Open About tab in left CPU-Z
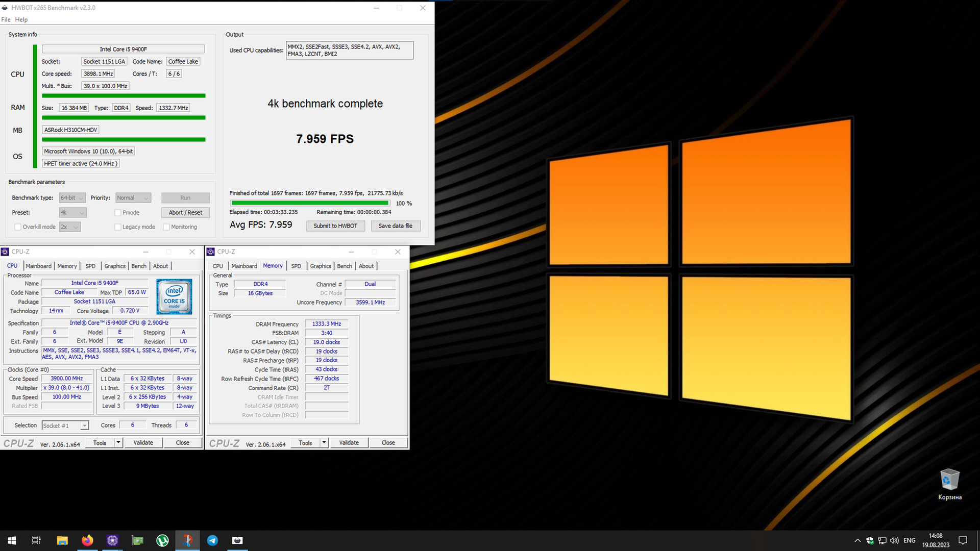 [161, 266]
